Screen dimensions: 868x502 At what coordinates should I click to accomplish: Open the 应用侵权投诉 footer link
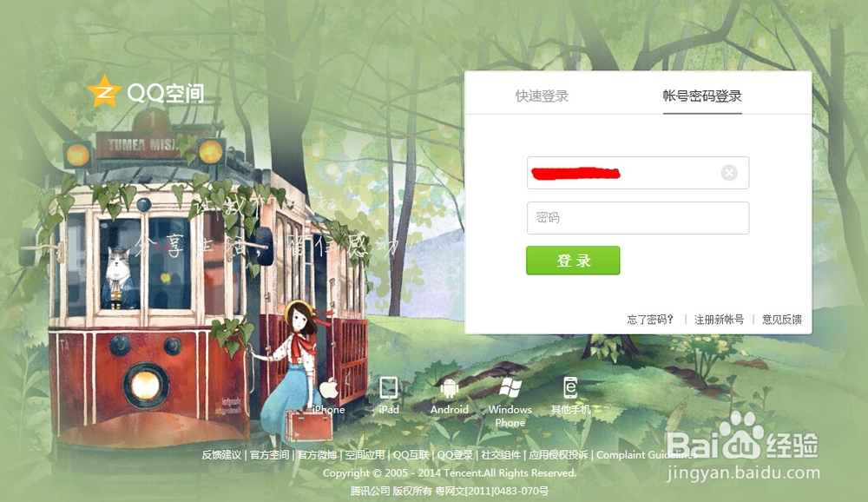pyautogui.click(x=558, y=455)
